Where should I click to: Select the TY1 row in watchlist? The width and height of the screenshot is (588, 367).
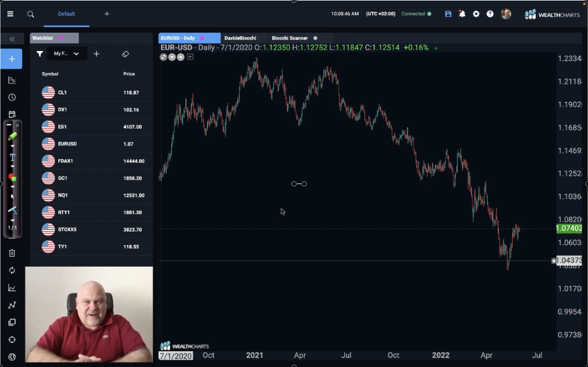click(x=94, y=247)
